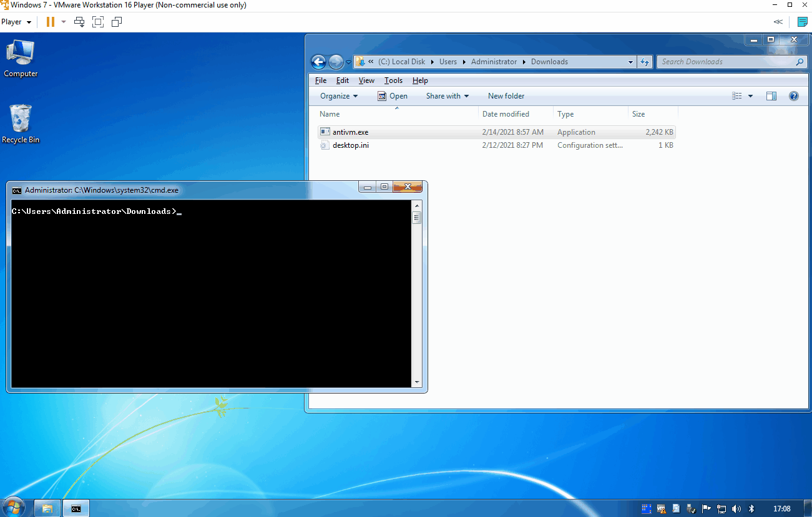Enter VMware full screen mode
The image size is (812, 517).
click(97, 22)
